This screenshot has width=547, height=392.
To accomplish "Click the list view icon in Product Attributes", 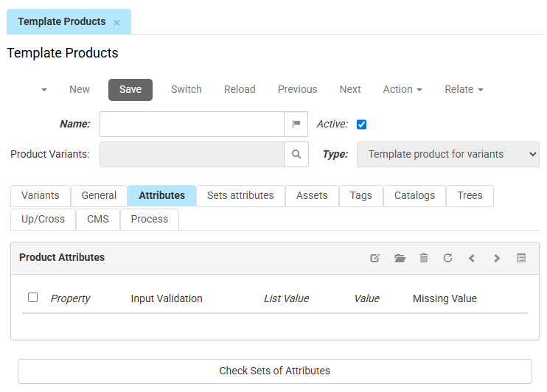I will 521,258.
